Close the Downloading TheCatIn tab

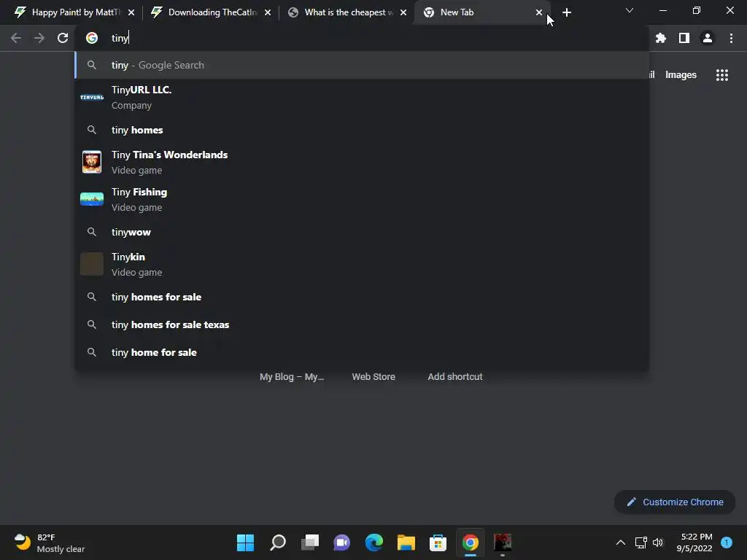point(268,12)
